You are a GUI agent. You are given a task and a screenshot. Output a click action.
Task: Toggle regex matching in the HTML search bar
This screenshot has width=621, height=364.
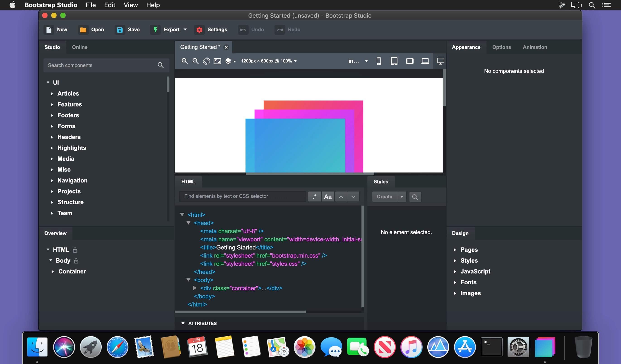click(x=314, y=196)
